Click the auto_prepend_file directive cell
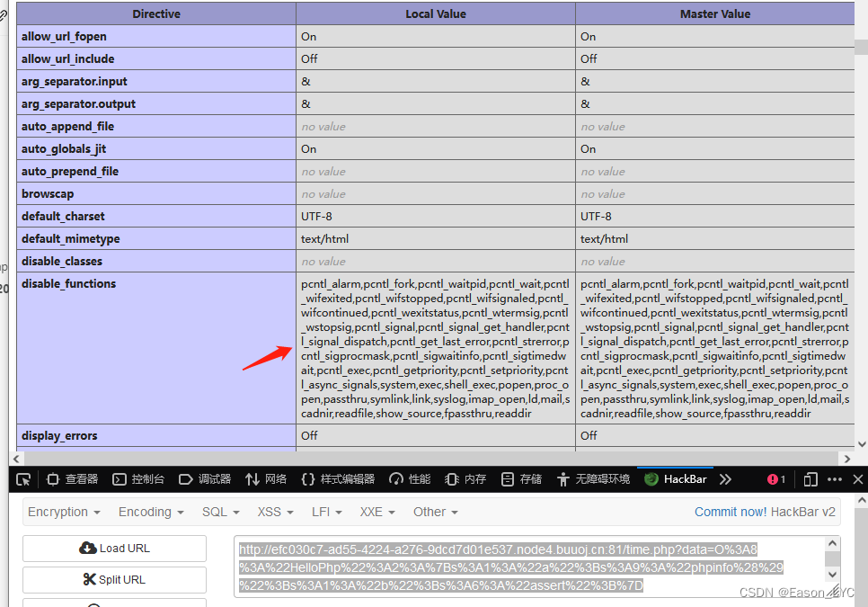 click(x=156, y=171)
